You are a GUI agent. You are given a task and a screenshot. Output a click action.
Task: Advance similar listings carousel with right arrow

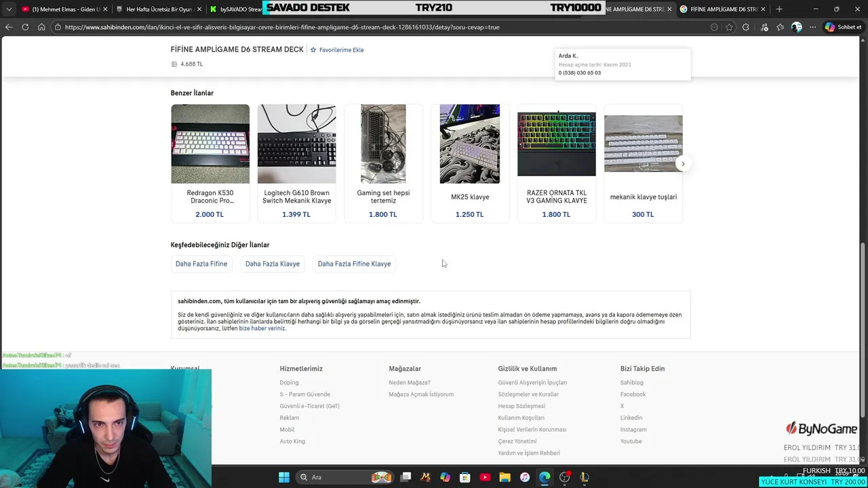(x=683, y=163)
